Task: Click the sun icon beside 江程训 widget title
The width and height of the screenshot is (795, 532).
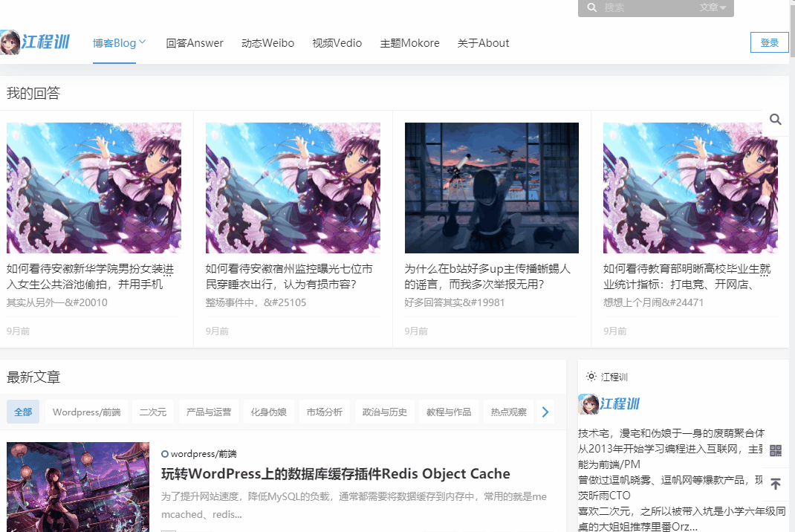Action: tap(591, 377)
